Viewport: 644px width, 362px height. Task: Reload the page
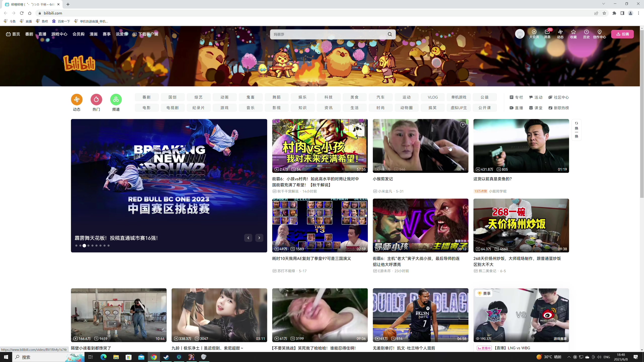click(x=22, y=13)
